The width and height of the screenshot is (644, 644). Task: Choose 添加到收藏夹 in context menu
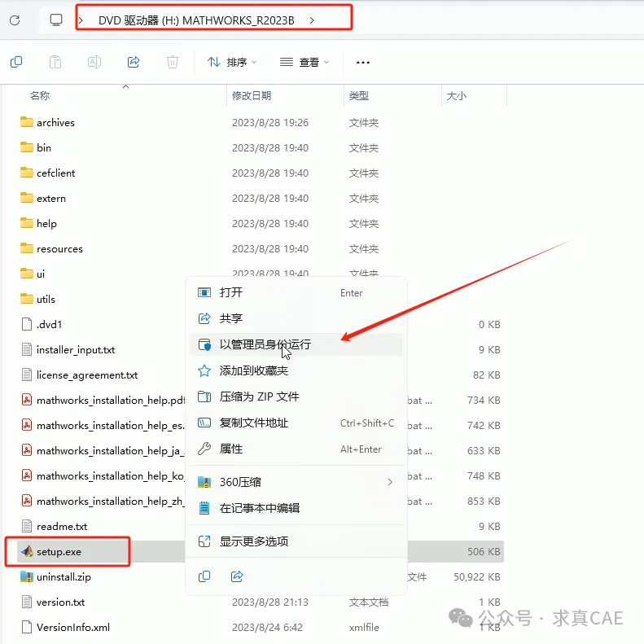pyautogui.click(x=296, y=370)
